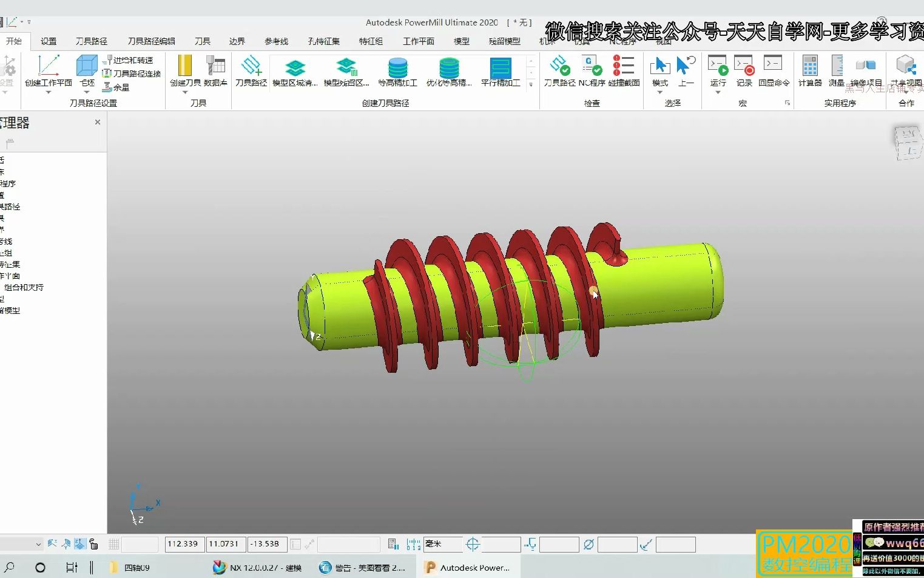
Task: Click Mirror Project (镜像项目) icon
Action: click(866, 66)
